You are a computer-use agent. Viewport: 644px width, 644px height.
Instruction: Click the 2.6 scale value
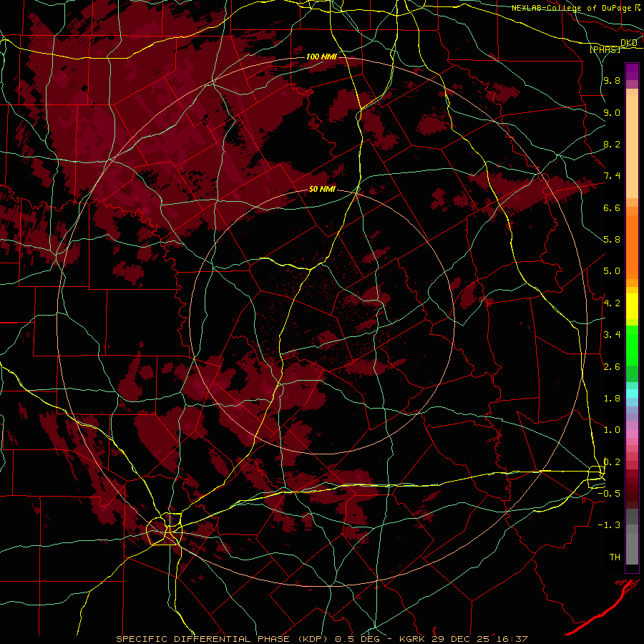tap(612, 367)
